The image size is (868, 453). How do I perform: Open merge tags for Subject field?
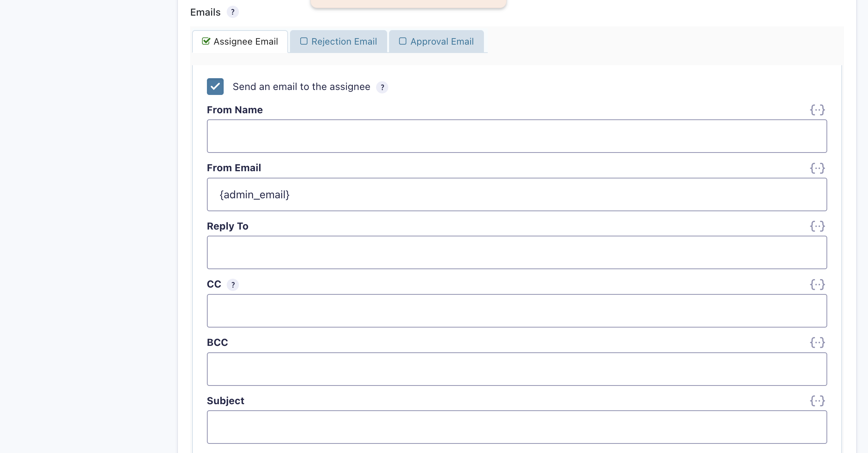pos(817,401)
